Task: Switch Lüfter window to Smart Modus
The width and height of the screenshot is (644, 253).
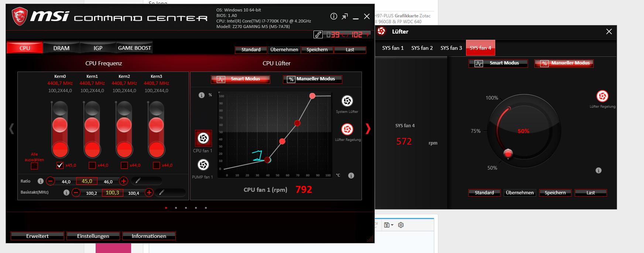Action: coord(498,63)
